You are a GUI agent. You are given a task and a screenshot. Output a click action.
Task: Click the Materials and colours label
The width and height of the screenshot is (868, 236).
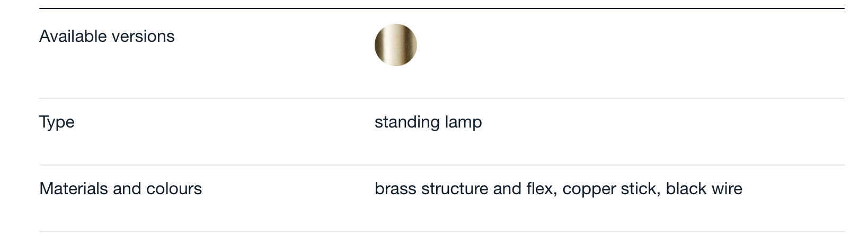pos(121,189)
